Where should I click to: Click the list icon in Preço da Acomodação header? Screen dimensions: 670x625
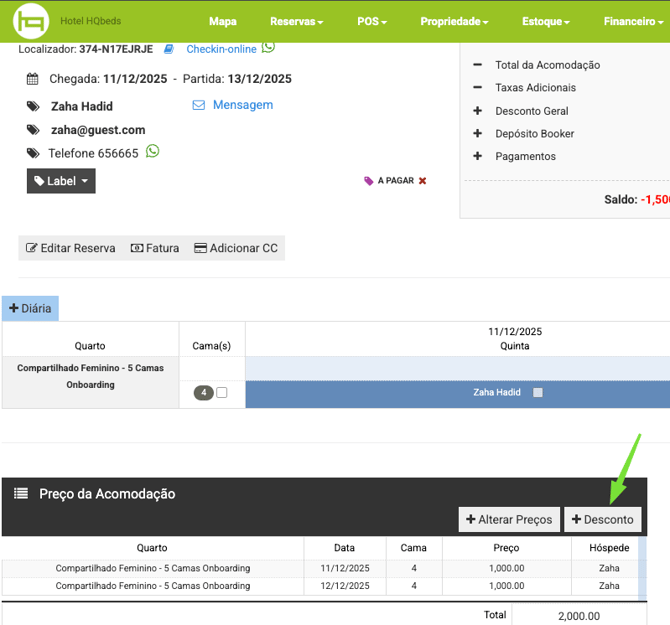point(20,493)
